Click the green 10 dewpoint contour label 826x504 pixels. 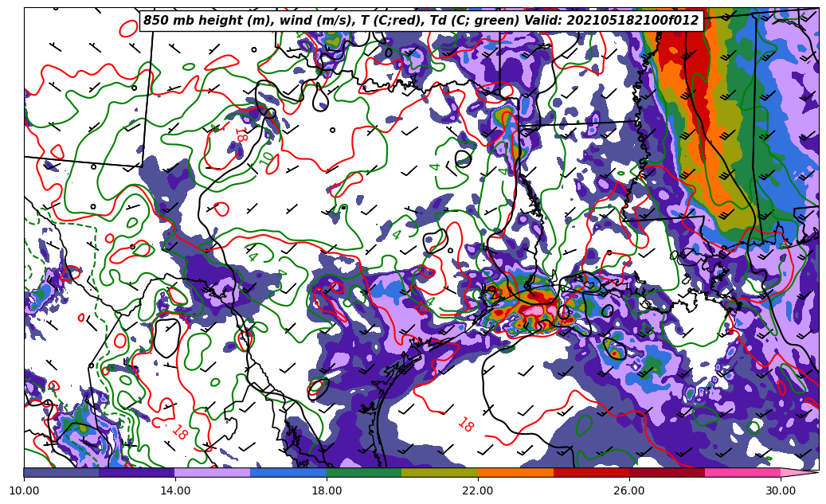(x=268, y=159)
